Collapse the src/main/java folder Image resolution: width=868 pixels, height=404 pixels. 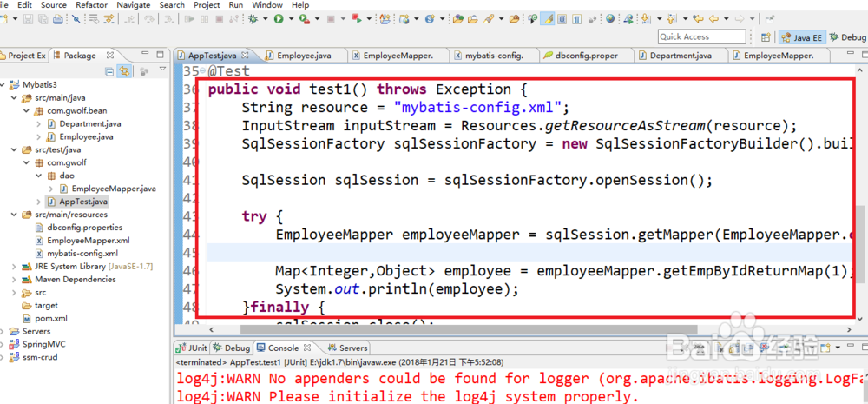[13, 98]
